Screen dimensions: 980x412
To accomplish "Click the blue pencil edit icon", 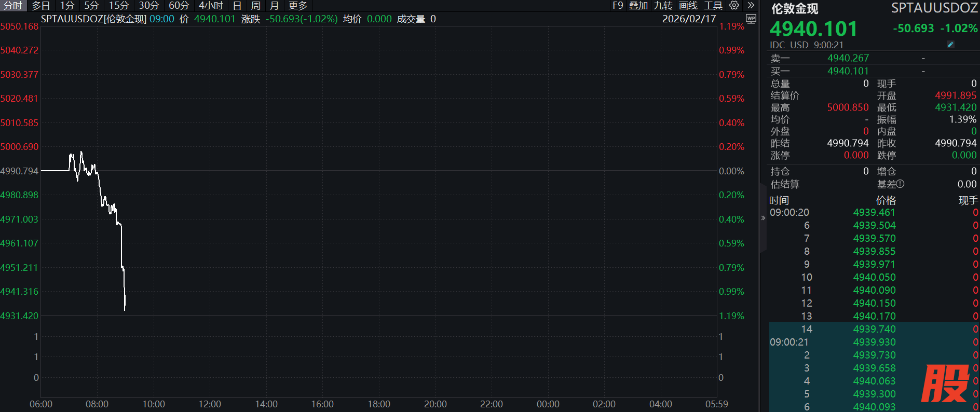I will click(950, 45).
